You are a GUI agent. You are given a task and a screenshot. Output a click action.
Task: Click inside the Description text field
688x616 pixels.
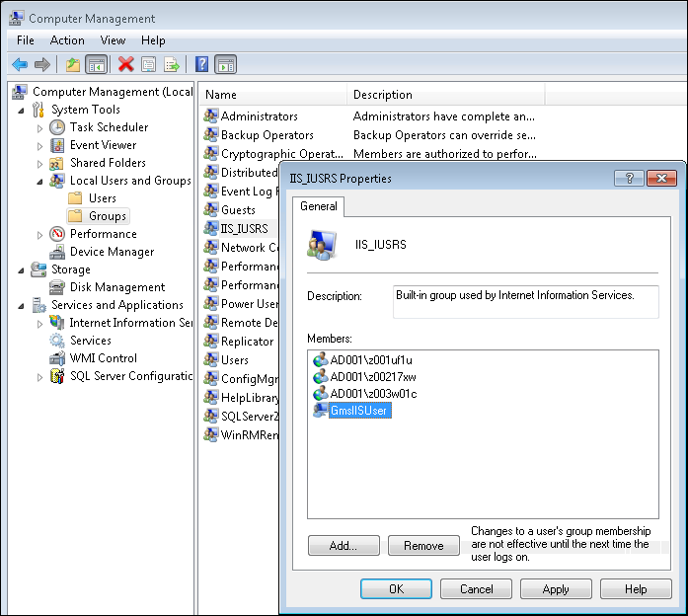click(x=525, y=302)
